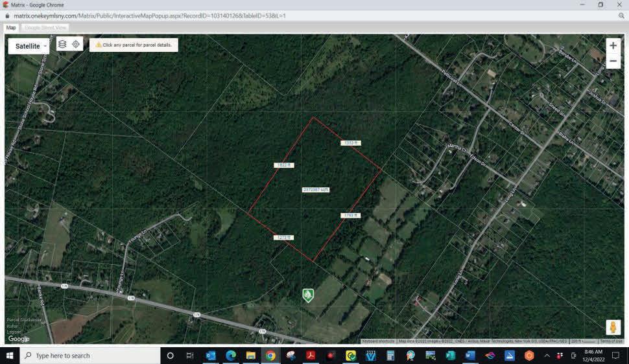Image resolution: width=629 pixels, height=364 pixels.
Task: Click the Keyboard shortcuts button
Action: [378, 341]
